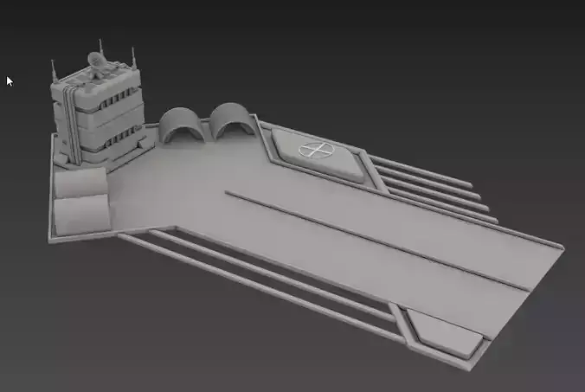Viewport: 585px width, 392px height.
Task: Click the raised trapezoid panel at runway end
Action: click(x=445, y=333)
